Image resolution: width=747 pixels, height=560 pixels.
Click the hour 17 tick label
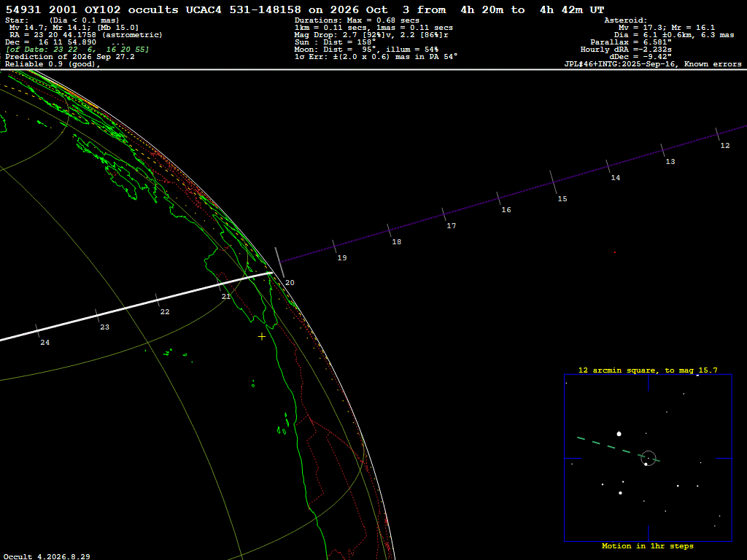[x=451, y=226]
